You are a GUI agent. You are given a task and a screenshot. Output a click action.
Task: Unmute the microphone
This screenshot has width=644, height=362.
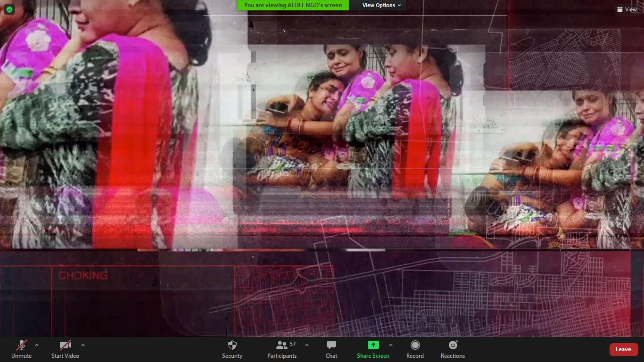pos(22,349)
